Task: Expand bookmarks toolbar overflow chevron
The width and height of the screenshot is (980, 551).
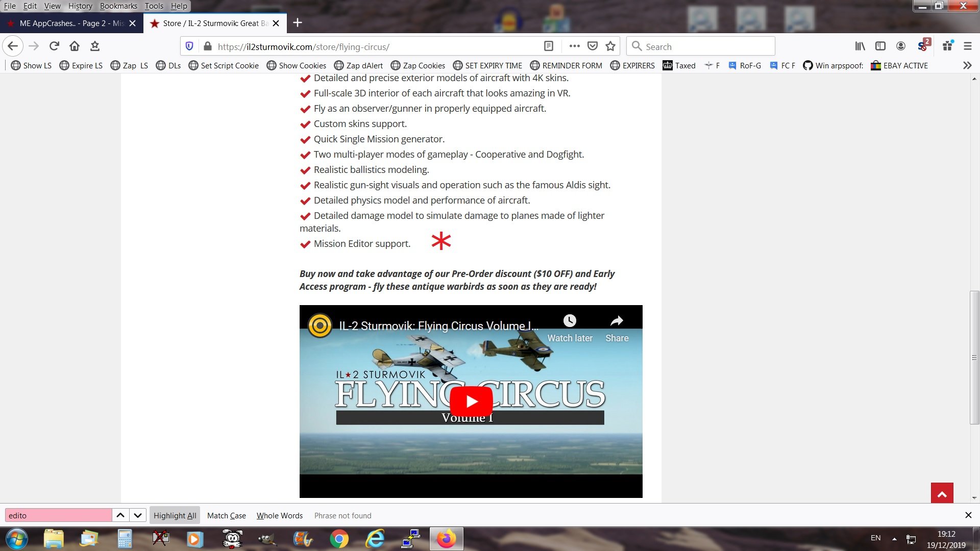Action: pos(967,65)
